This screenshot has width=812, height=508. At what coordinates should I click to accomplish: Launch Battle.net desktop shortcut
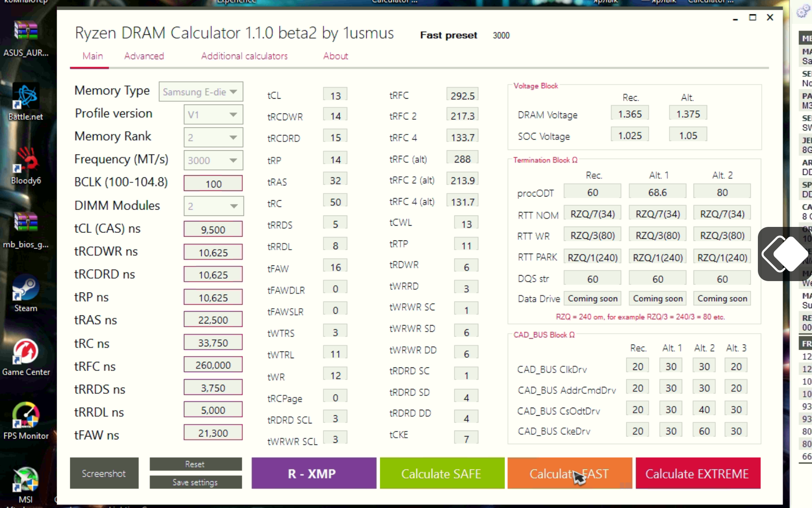[x=25, y=97]
